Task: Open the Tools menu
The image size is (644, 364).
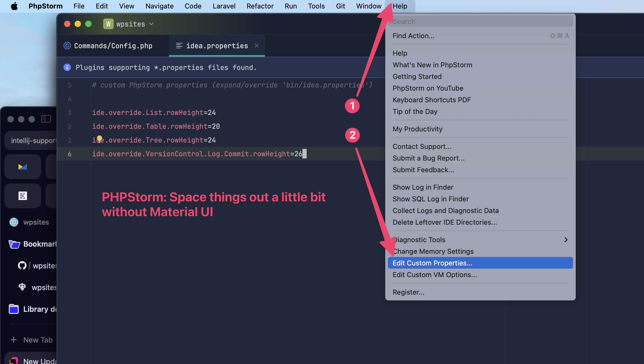Action: (x=316, y=6)
